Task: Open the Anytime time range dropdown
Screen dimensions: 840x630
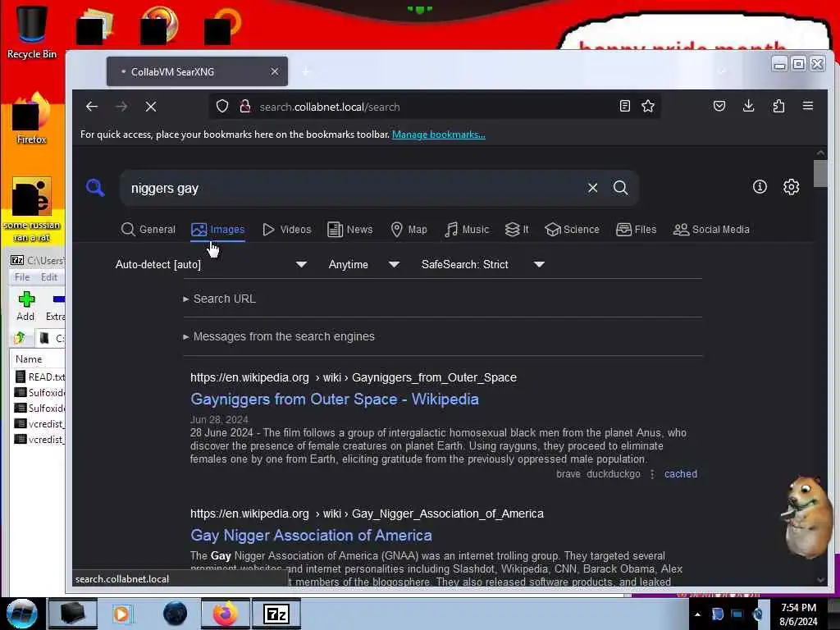Action: point(363,264)
